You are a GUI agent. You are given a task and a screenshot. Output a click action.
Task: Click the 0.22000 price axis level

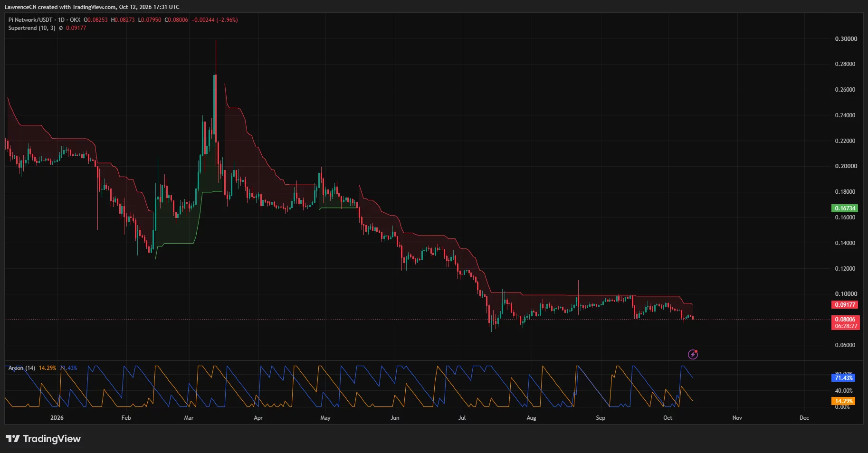[x=845, y=141]
